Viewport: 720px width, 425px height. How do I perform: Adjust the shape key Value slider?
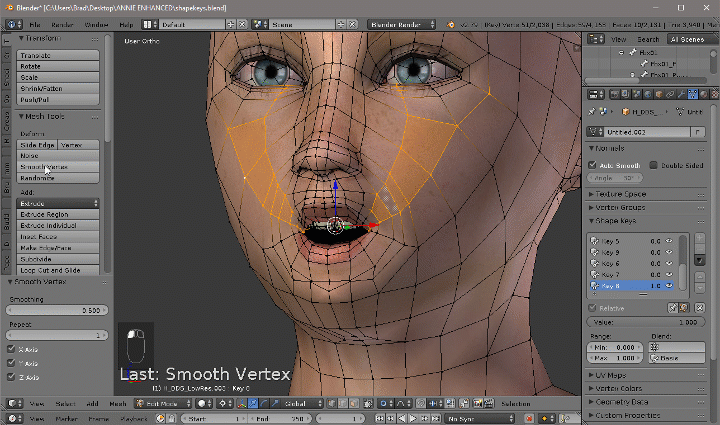(x=645, y=323)
